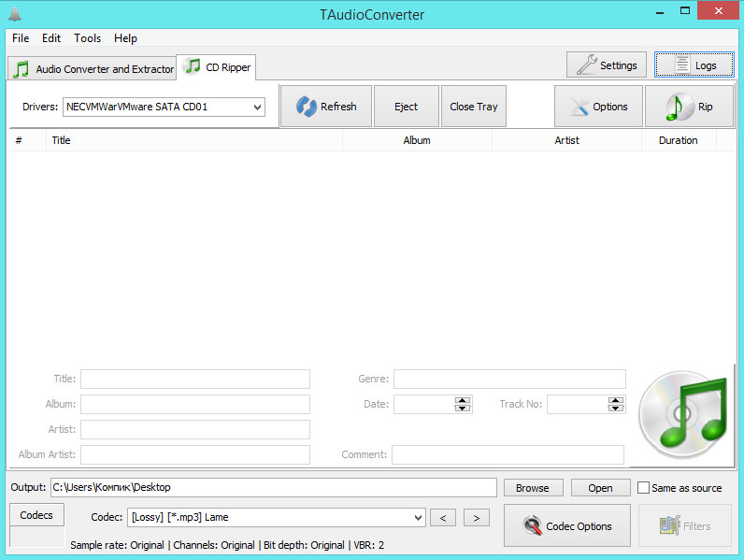
Task: Sort tracks by the Album column header
Action: 417,140
